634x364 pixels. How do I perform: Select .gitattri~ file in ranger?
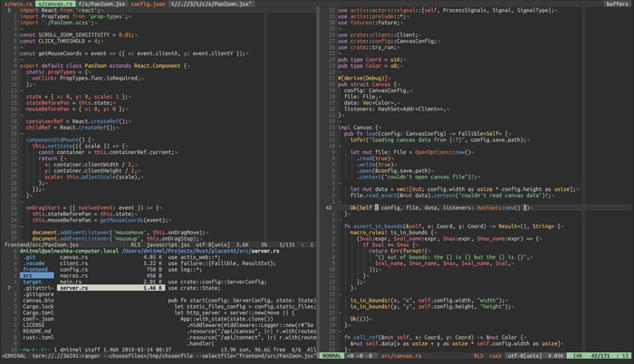[x=37, y=288]
